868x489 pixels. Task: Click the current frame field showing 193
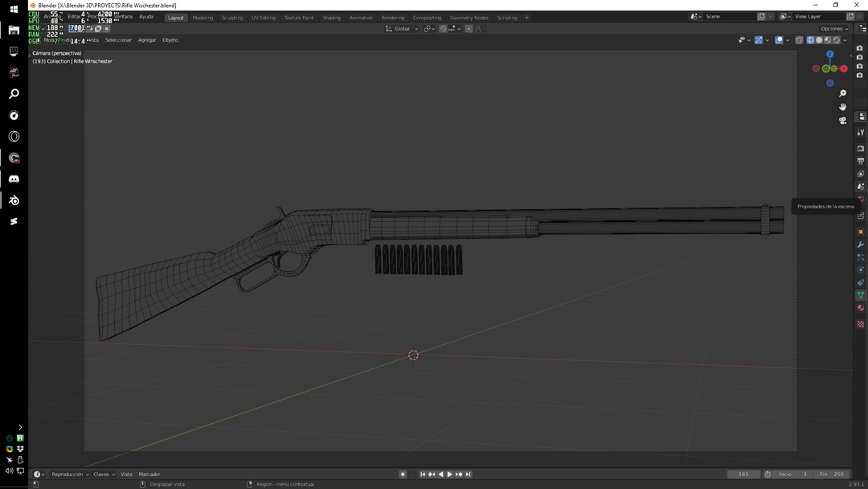pos(743,474)
